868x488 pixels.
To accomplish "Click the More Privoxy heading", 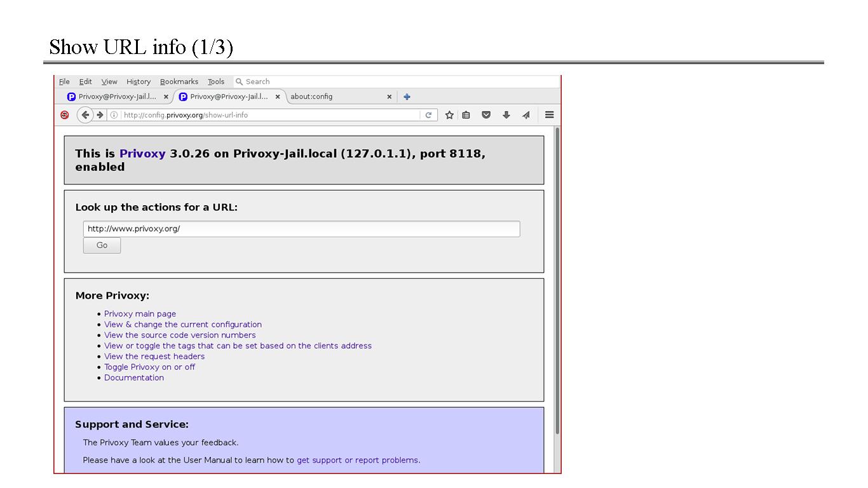I will (112, 295).
